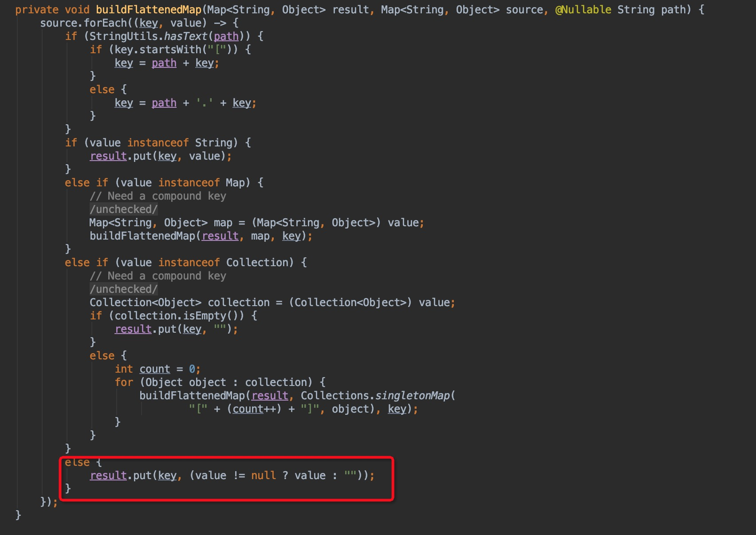756x535 pixels.
Task: Click the count++ expression
Action: 254,409
